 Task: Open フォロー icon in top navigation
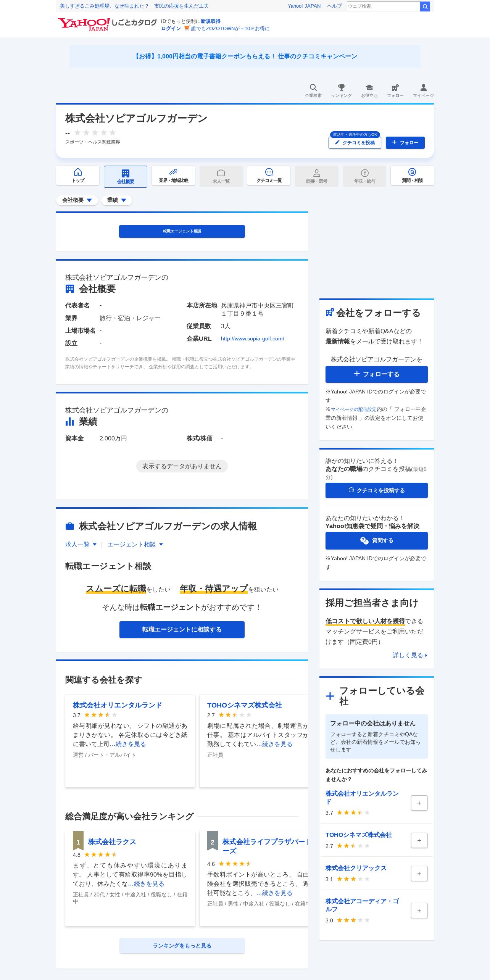pos(395,90)
